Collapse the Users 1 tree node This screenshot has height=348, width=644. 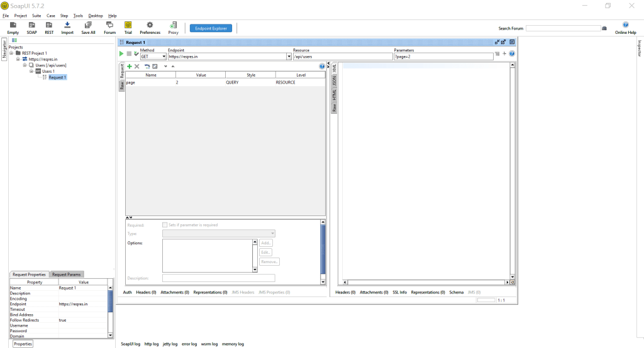[x=31, y=71]
